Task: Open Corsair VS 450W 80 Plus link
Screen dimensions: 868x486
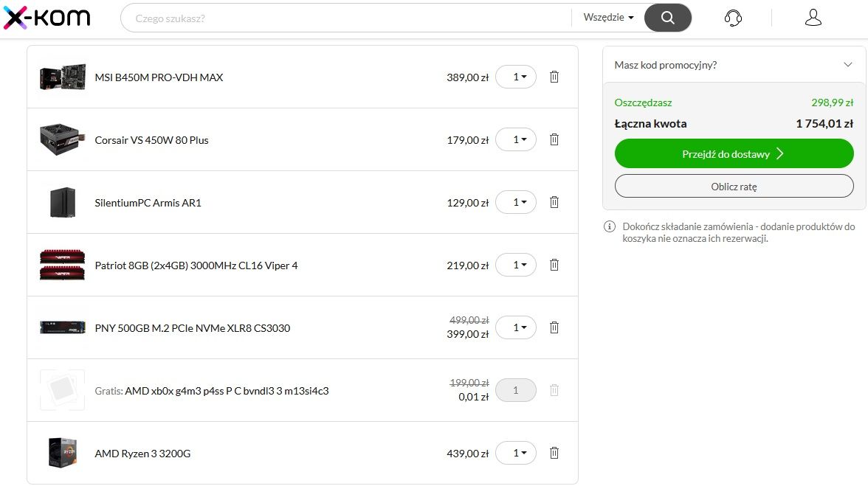Action: point(152,140)
